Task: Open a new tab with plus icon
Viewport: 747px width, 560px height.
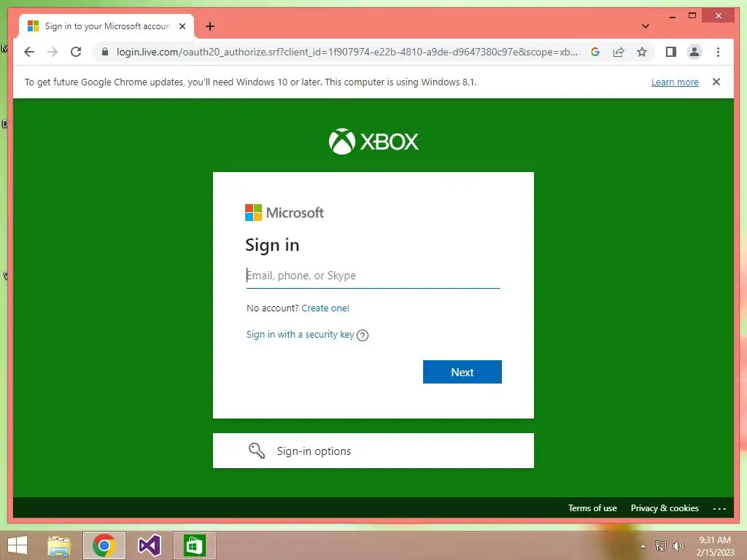Action: (210, 26)
